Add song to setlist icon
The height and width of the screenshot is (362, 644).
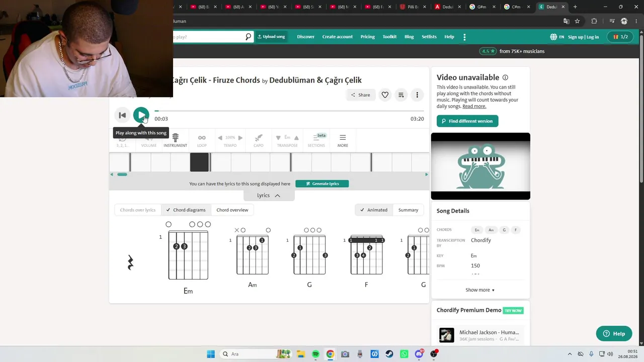401,95
